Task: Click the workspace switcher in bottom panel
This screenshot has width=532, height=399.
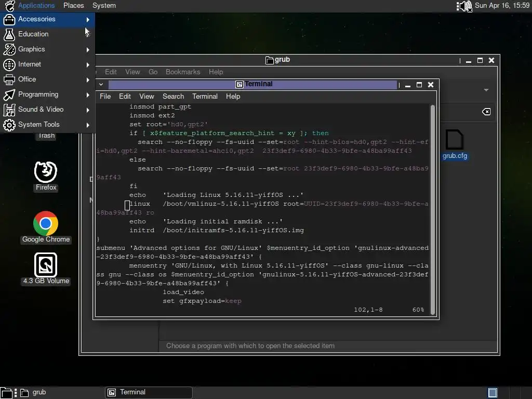Action: (x=493, y=393)
